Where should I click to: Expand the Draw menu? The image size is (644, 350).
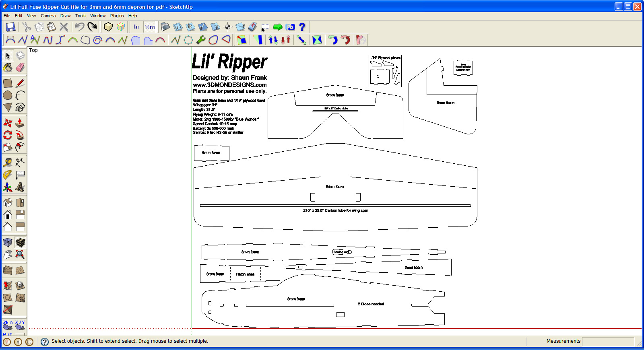click(65, 16)
